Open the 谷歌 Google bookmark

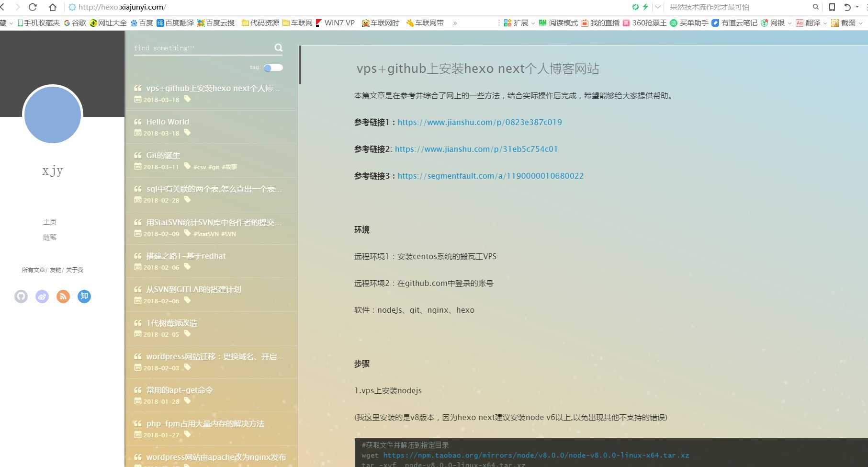[x=75, y=23]
